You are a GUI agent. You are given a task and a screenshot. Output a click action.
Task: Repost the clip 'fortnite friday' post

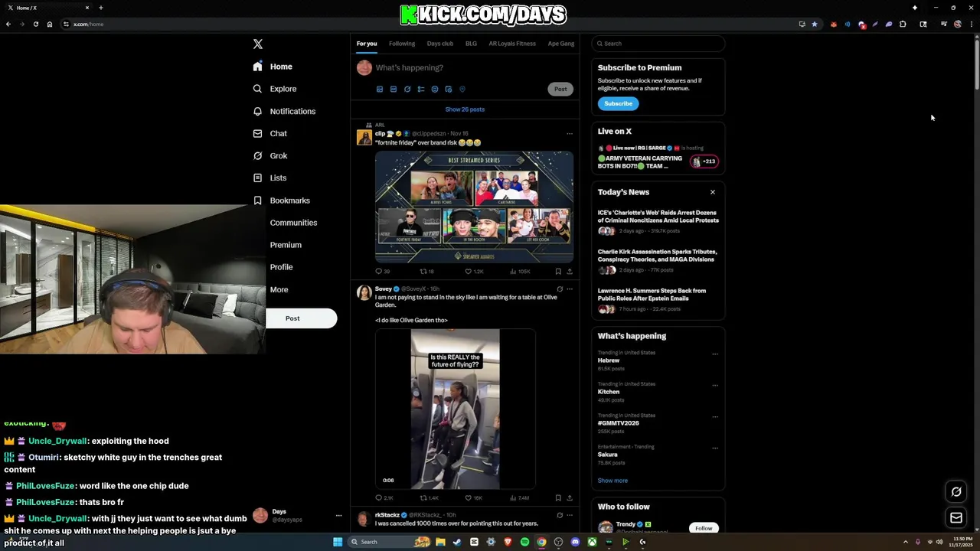pos(426,271)
